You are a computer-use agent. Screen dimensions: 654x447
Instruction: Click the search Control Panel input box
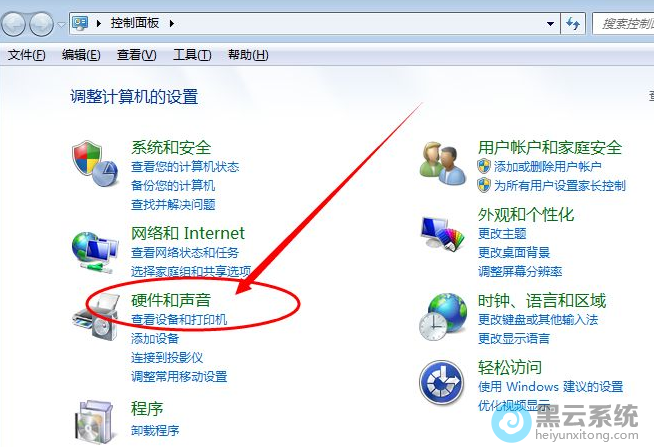(x=624, y=24)
